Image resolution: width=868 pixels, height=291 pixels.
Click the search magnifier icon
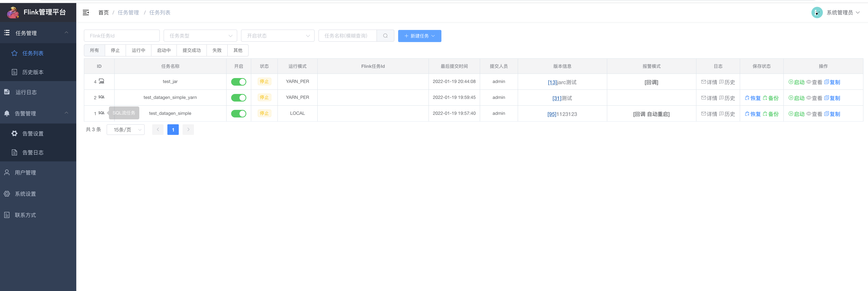[385, 36]
